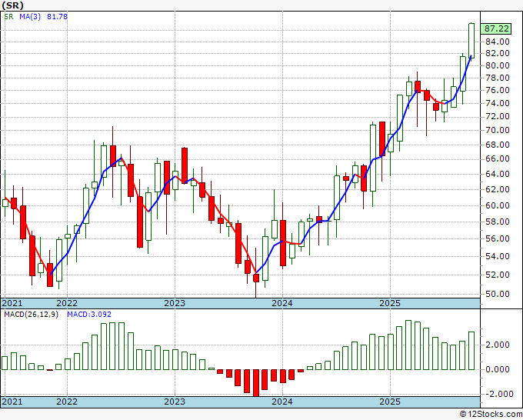523x420 pixels.
Task: Click the deepest red MACD histogram bar
Action: (256, 383)
